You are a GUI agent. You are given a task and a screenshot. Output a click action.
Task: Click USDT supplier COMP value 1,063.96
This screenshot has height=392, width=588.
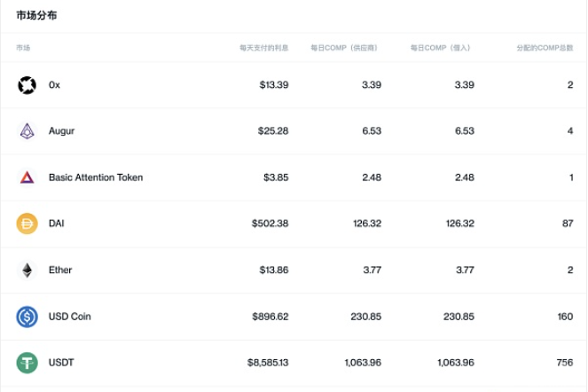(363, 363)
